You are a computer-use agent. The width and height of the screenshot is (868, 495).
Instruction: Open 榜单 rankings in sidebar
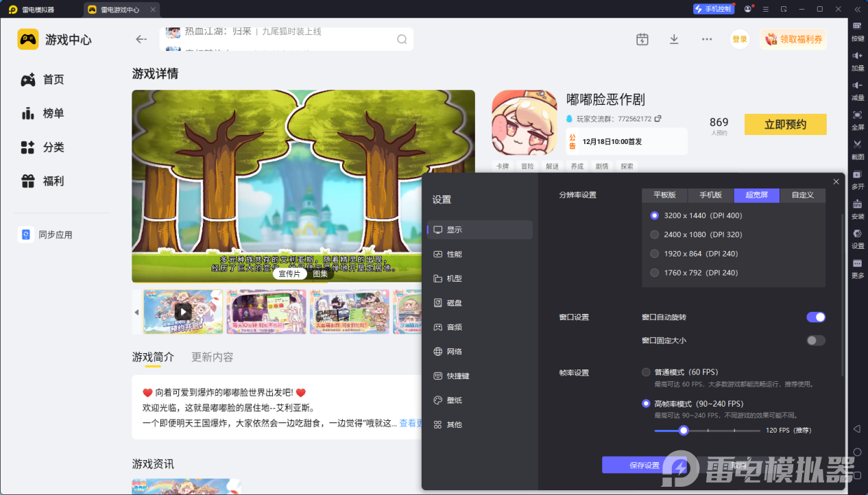(43, 113)
